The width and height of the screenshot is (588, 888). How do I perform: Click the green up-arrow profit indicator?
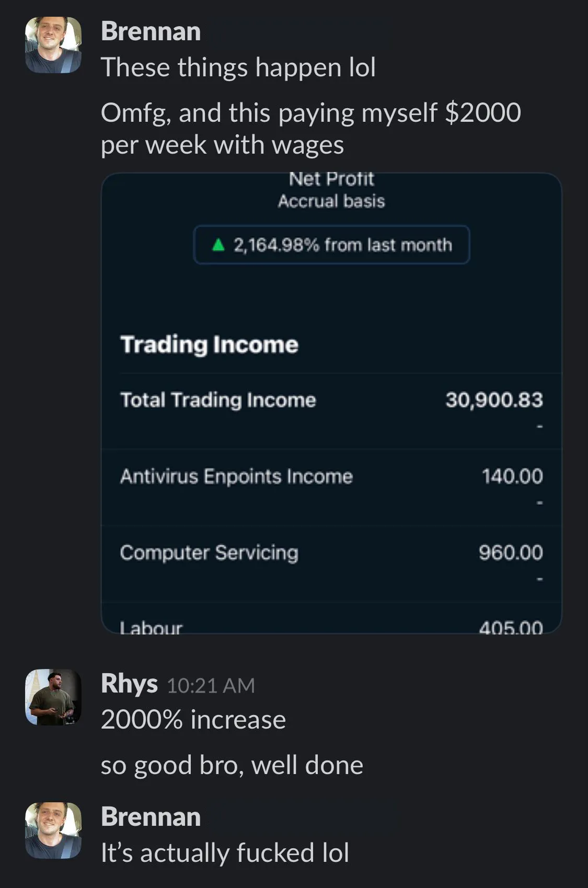pyautogui.click(x=218, y=245)
